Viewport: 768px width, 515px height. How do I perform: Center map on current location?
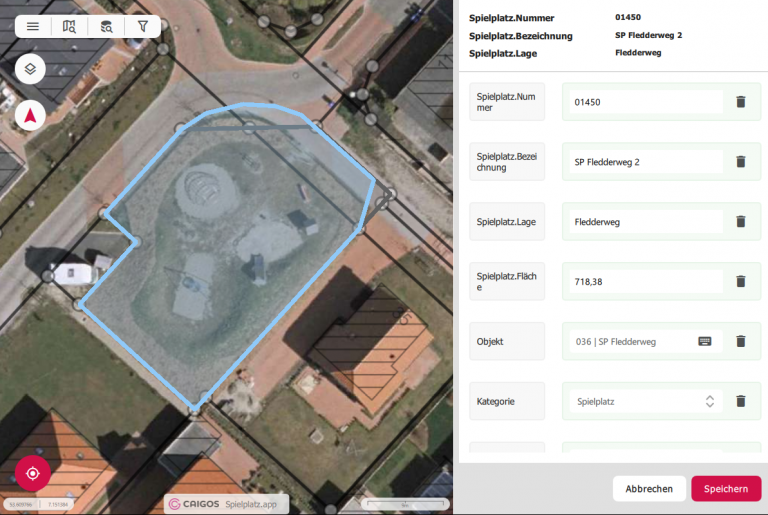[x=32, y=473]
